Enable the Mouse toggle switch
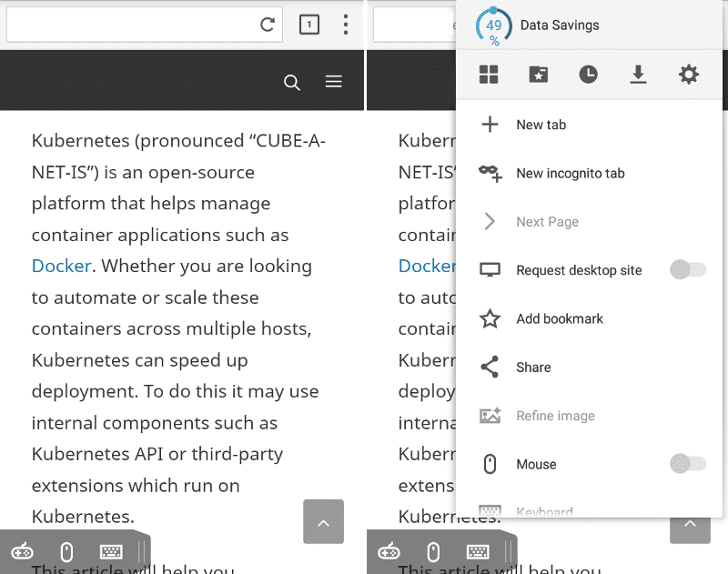Viewport: 728px width, 574px height. [x=687, y=464]
